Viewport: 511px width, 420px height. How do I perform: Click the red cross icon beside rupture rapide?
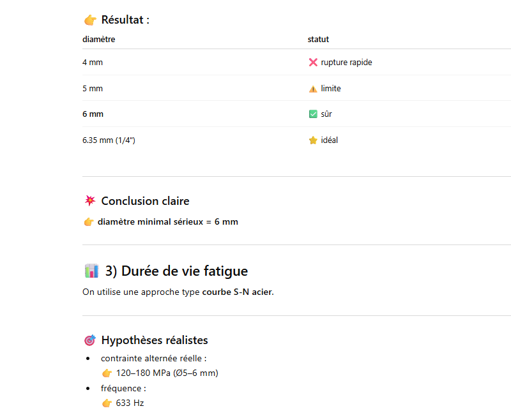(313, 63)
